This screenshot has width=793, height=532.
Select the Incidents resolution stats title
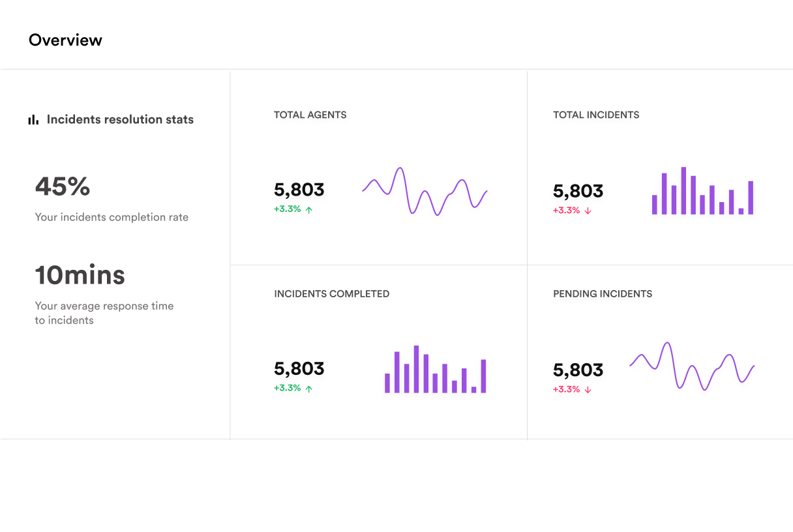tap(120, 119)
